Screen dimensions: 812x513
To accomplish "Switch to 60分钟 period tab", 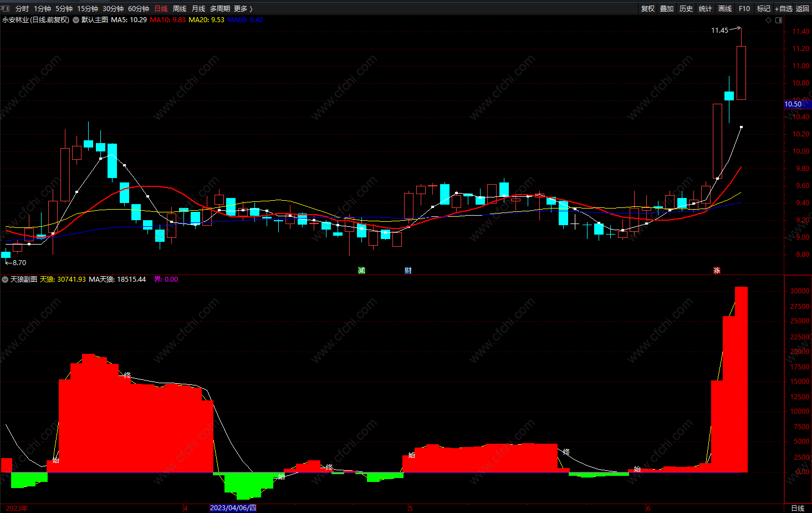I will (x=139, y=8).
